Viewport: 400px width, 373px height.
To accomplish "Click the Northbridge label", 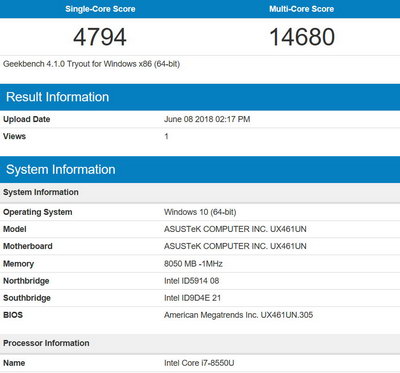I will point(26,281).
